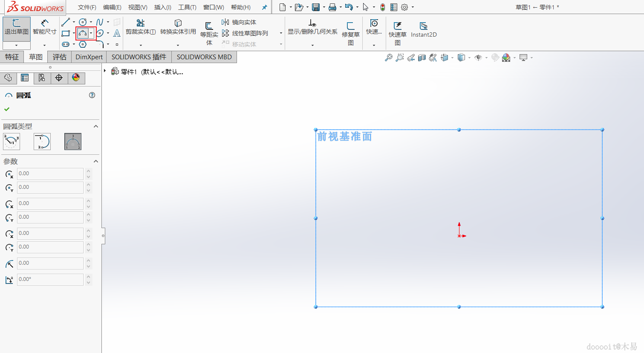644x353 pixels.
Task: Click Convert Entities (转换实体引用) icon
Action: [178, 27]
